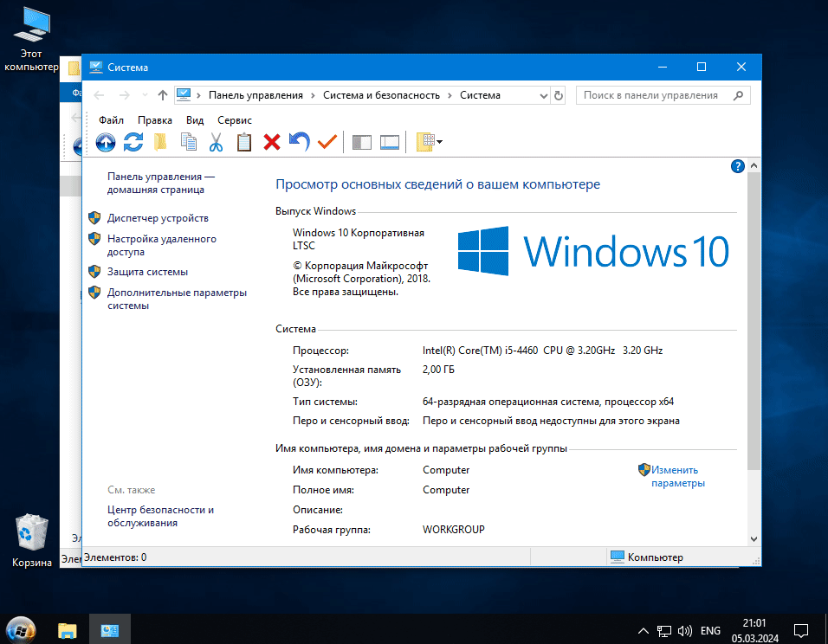This screenshot has height=644, width=828.
Task: Click Система и безопасность breadcrumb
Action: 381,95
